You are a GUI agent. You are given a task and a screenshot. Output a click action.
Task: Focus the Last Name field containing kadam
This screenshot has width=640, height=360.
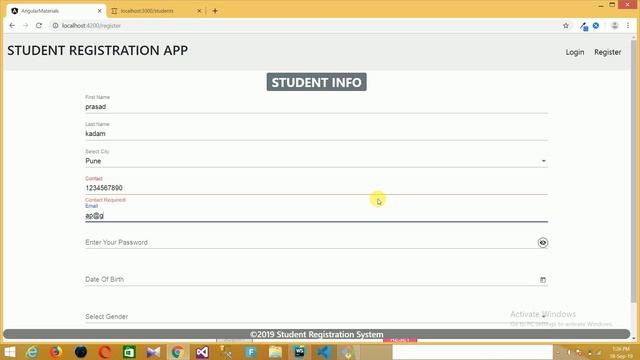(x=316, y=133)
